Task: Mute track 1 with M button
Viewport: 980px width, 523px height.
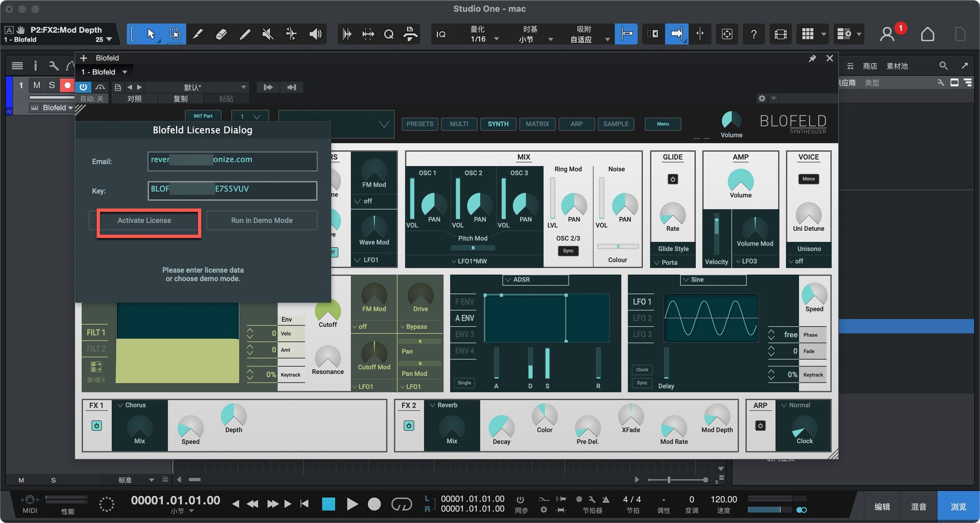Action: click(x=37, y=85)
